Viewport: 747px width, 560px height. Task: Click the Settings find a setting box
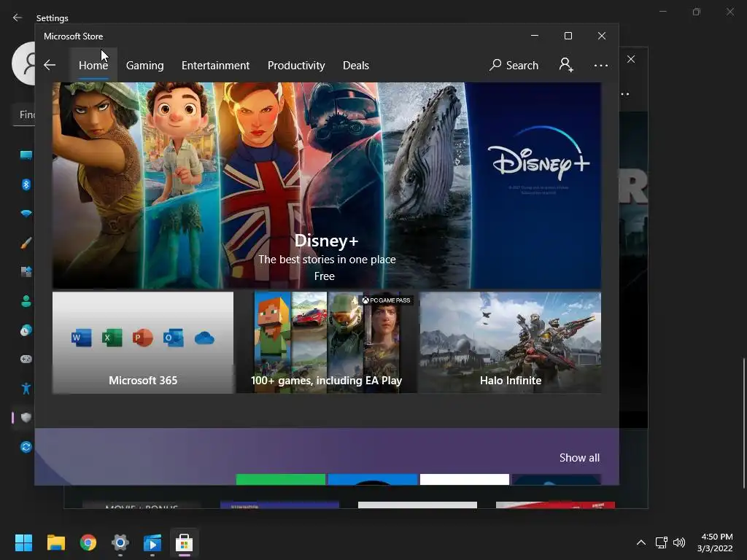[x=24, y=114]
